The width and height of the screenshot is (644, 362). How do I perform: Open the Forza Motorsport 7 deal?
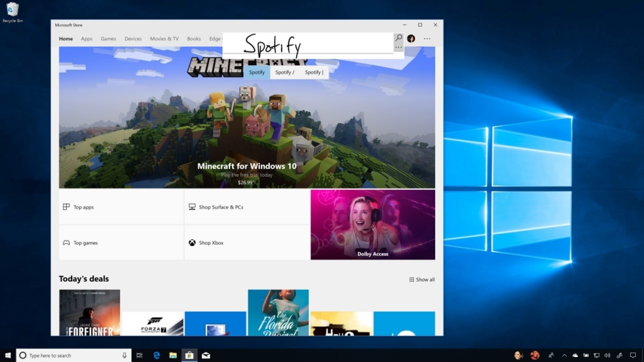coord(152,324)
